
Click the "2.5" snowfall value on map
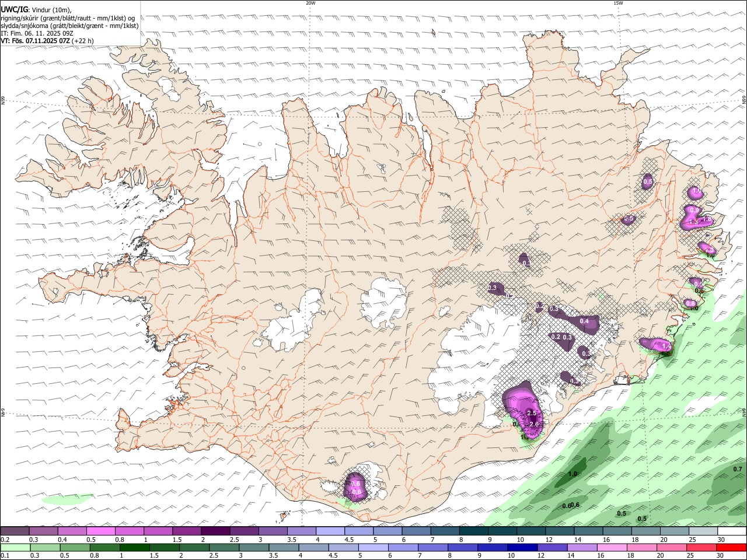pyautogui.click(x=532, y=413)
